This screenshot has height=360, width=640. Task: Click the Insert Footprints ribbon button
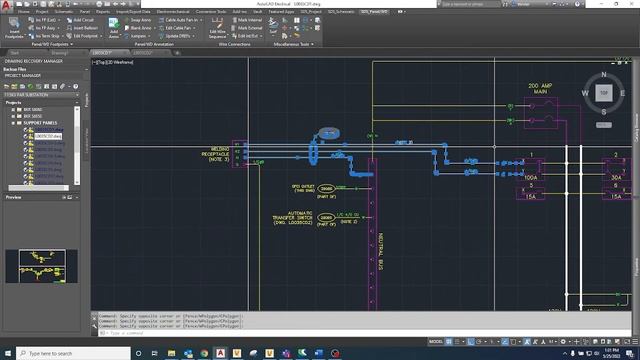[14, 28]
